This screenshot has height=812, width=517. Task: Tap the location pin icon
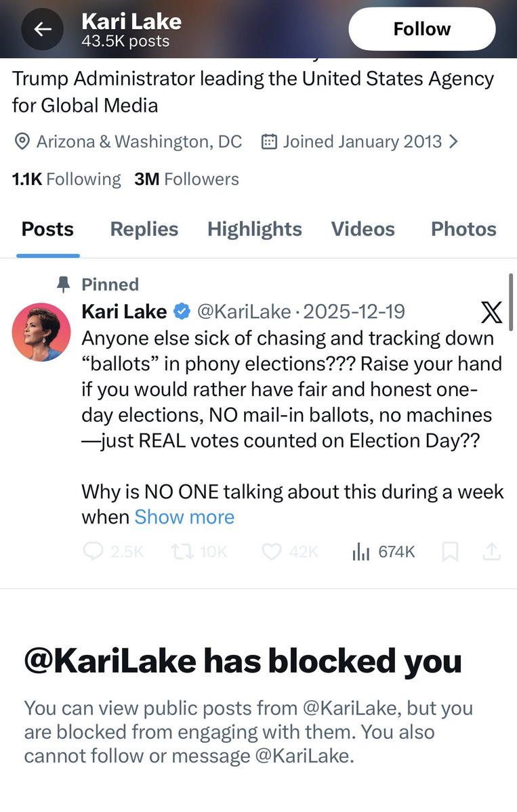coord(22,142)
